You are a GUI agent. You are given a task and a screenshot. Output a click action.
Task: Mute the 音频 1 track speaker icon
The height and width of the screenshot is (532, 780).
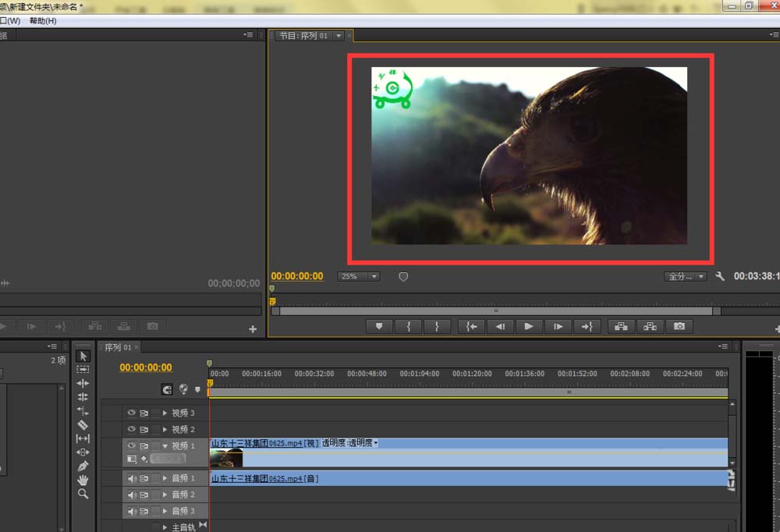point(132,478)
